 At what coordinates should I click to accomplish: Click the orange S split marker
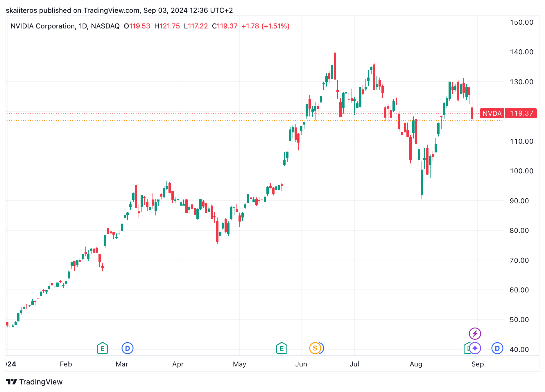coord(315,348)
